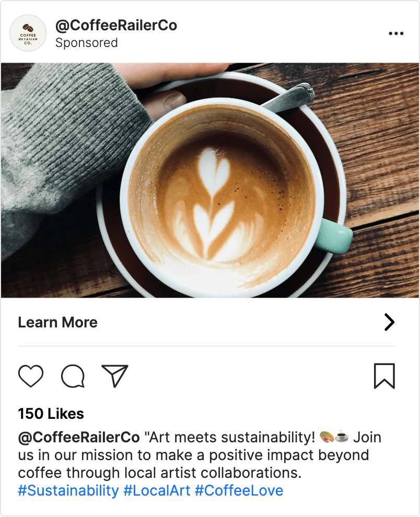The height and width of the screenshot is (517, 420).
Task: Click the Sponsored label under the username
Action: [86, 43]
